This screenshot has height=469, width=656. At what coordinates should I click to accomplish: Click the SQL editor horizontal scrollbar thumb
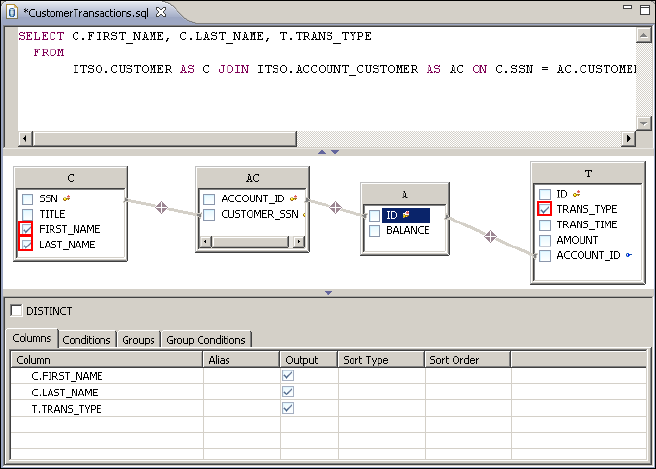tap(165, 138)
